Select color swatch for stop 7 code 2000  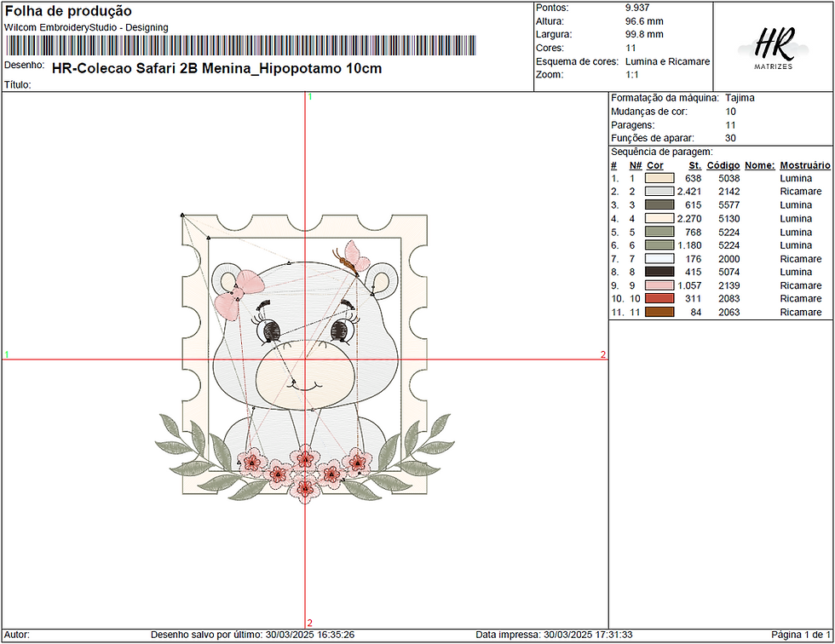point(659,259)
